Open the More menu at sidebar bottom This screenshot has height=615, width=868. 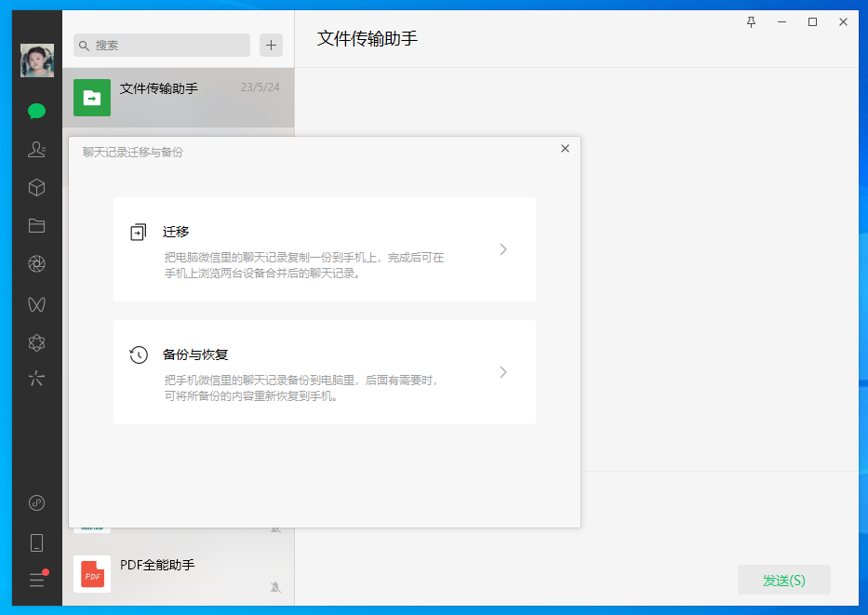[36, 579]
